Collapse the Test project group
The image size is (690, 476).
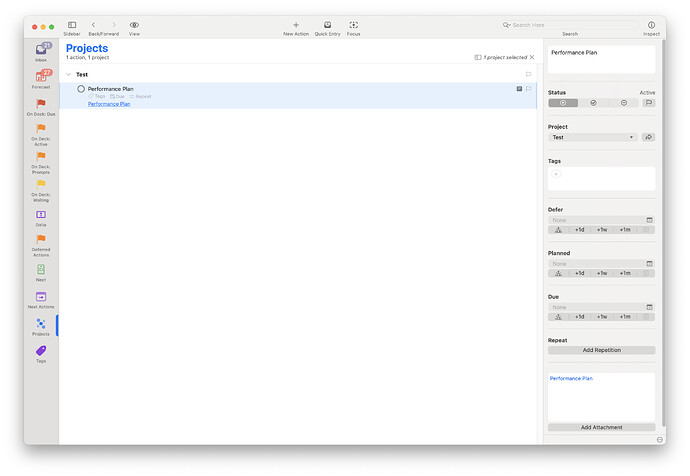click(69, 74)
